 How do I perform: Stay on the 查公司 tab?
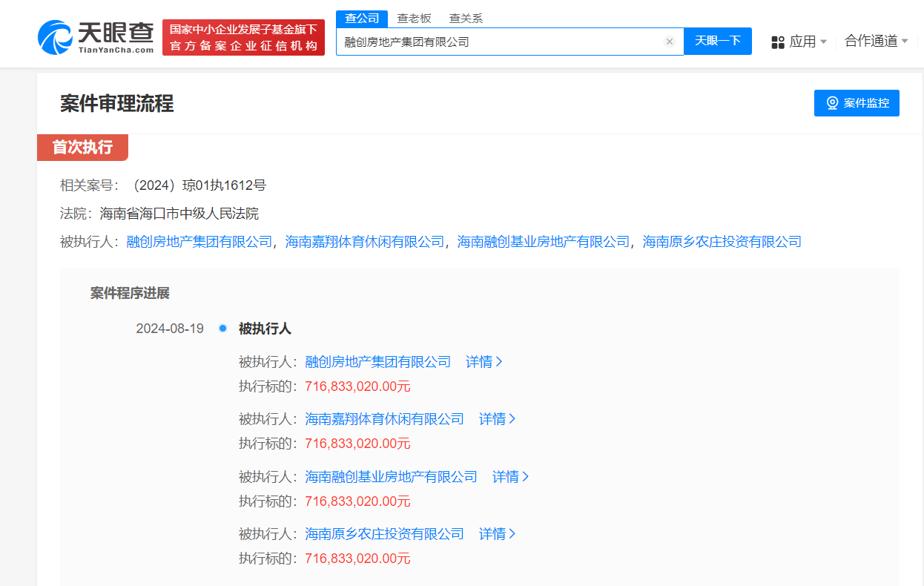(361, 17)
